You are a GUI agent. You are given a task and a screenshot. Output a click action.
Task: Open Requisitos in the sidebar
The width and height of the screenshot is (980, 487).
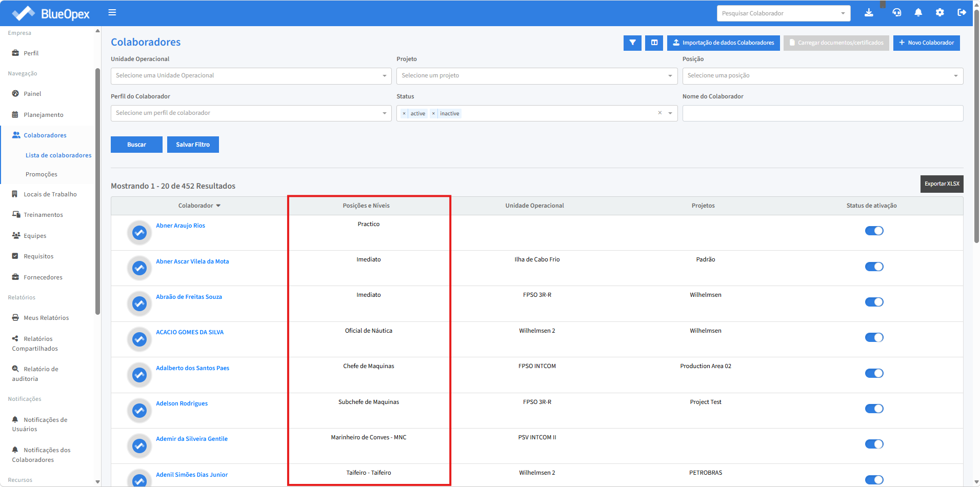click(38, 256)
